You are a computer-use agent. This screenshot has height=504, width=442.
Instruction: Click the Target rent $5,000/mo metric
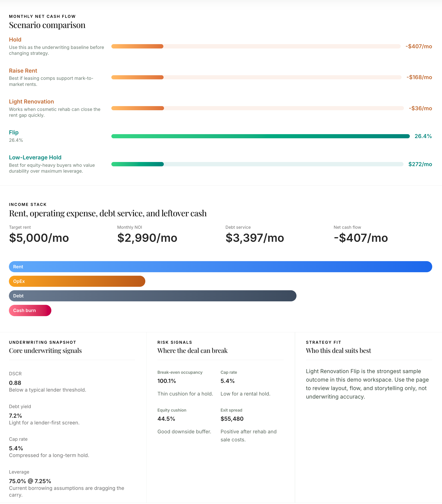(39, 238)
